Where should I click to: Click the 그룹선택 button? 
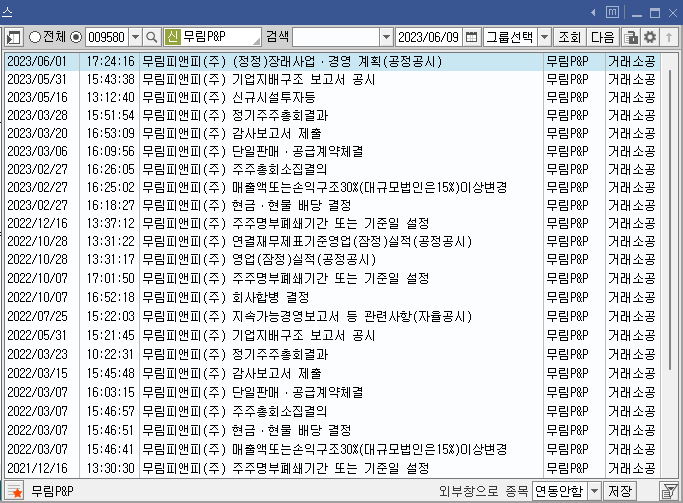click(x=510, y=37)
